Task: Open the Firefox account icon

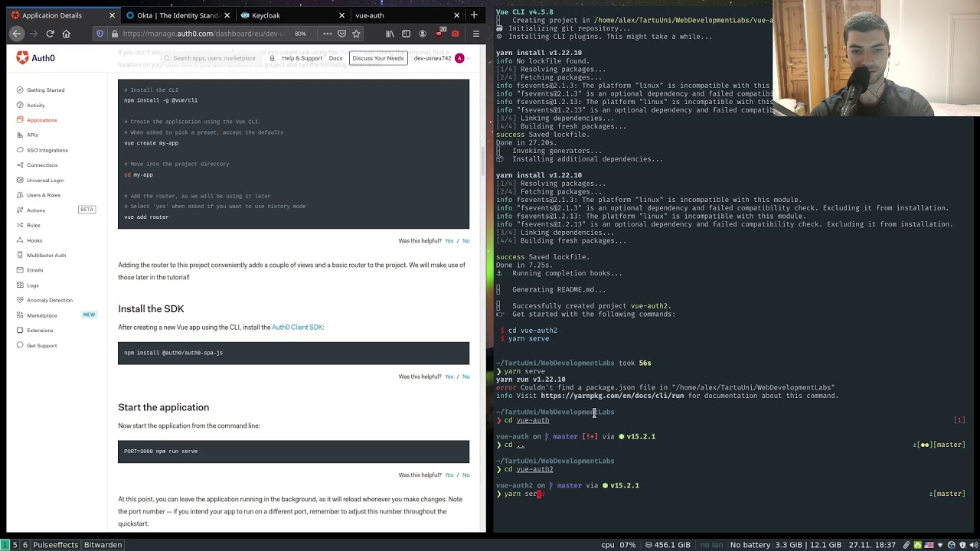Action: pos(422,34)
